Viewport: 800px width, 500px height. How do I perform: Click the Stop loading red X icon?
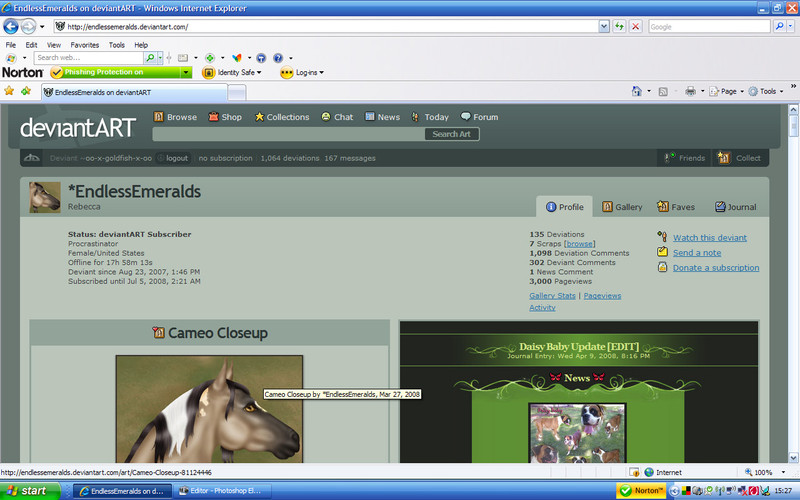pyautogui.click(x=636, y=27)
